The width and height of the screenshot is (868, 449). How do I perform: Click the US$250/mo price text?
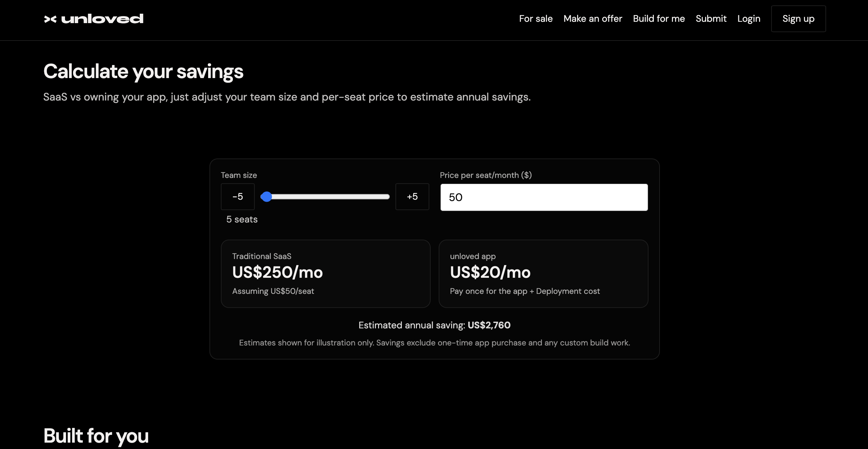(x=277, y=272)
